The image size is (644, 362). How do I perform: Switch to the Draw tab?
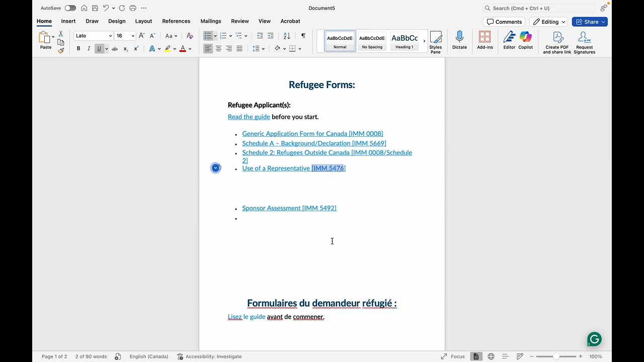tap(92, 21)
